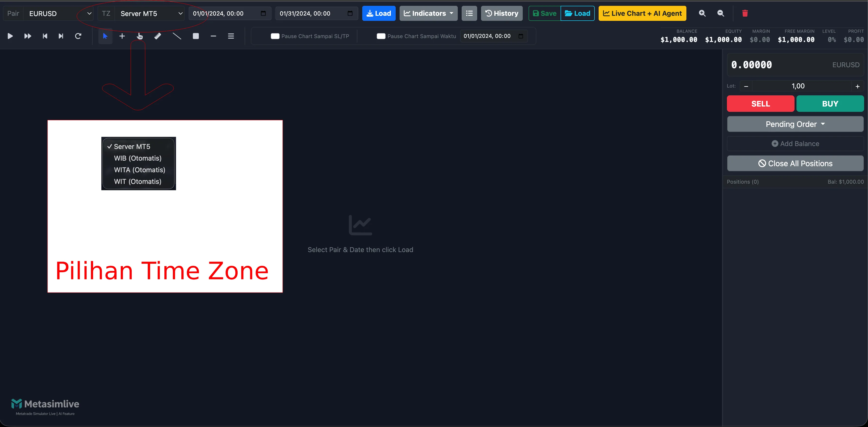Select the Hand pan tool
The width and height of the screenshot is (868, 427).
point(139,36)
